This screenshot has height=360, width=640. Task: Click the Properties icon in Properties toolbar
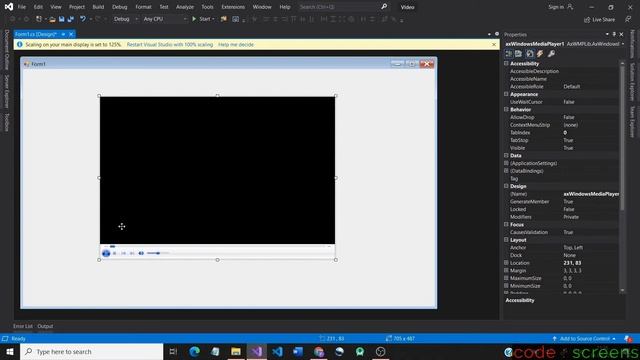click(x=530, y=53)
